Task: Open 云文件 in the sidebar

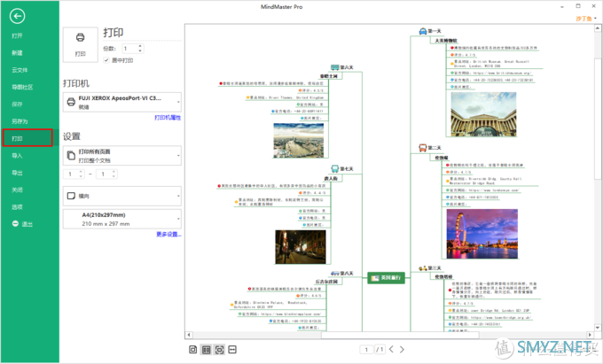Action: point(20,70)
